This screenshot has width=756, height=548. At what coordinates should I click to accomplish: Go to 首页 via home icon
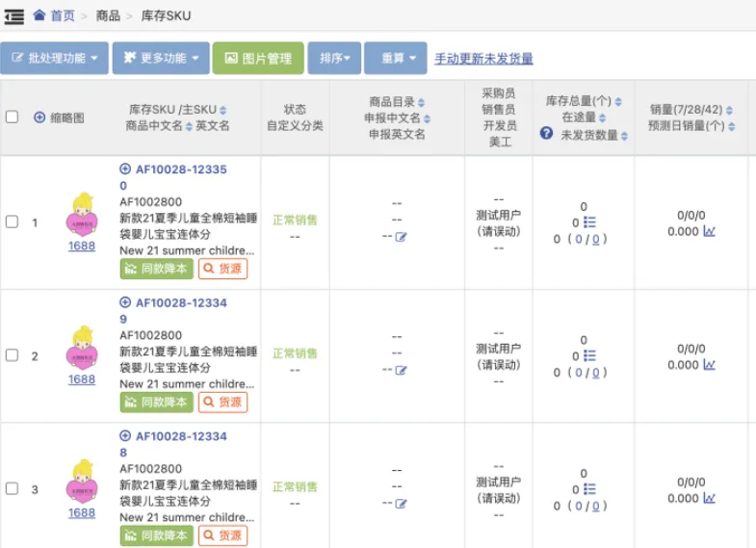point(39,15)
